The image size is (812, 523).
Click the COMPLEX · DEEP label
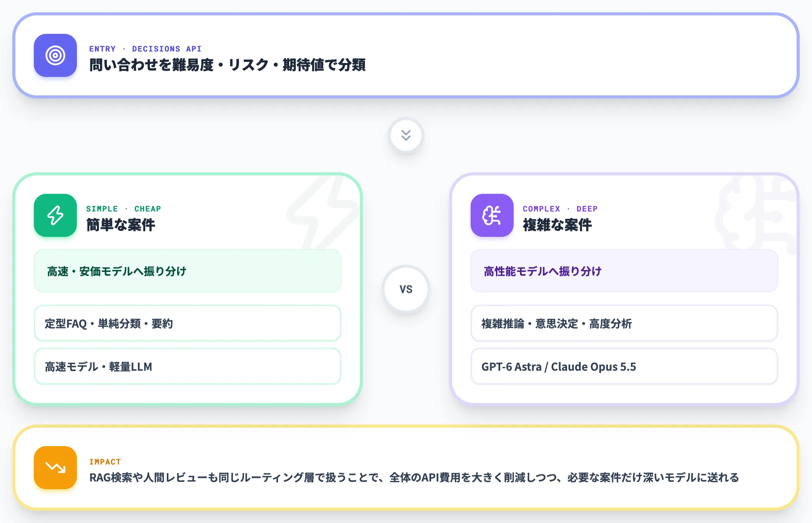[560, 209]
